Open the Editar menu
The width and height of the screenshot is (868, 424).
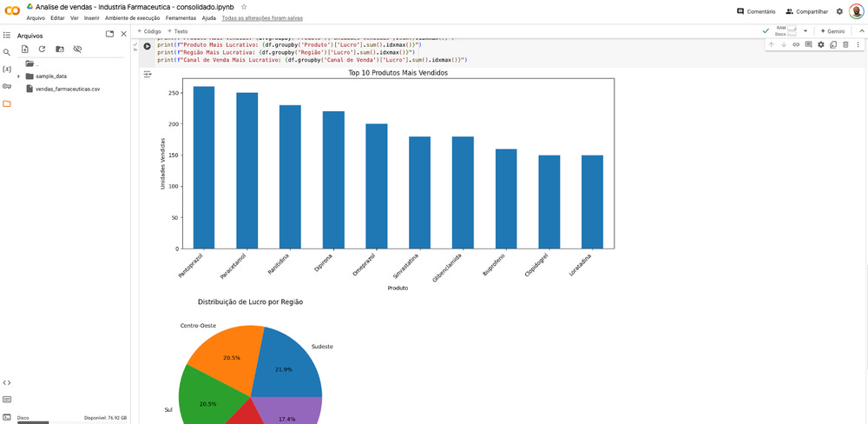tap(57, 18)
